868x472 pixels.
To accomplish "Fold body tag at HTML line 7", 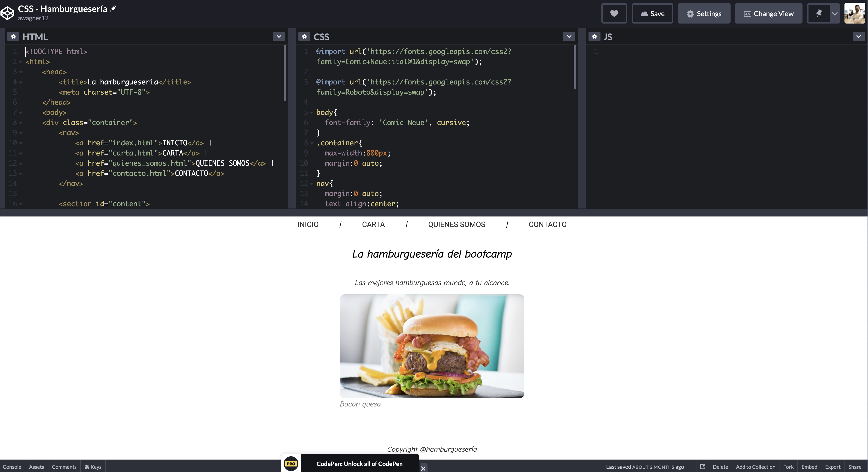I will tap(21, 113).
